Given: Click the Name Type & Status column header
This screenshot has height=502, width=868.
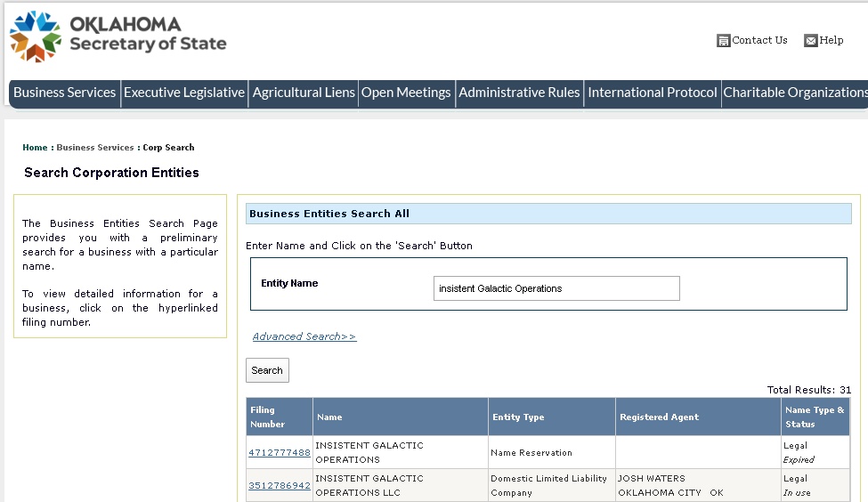Looking at the screenshot, I should (x=815, y=417).
